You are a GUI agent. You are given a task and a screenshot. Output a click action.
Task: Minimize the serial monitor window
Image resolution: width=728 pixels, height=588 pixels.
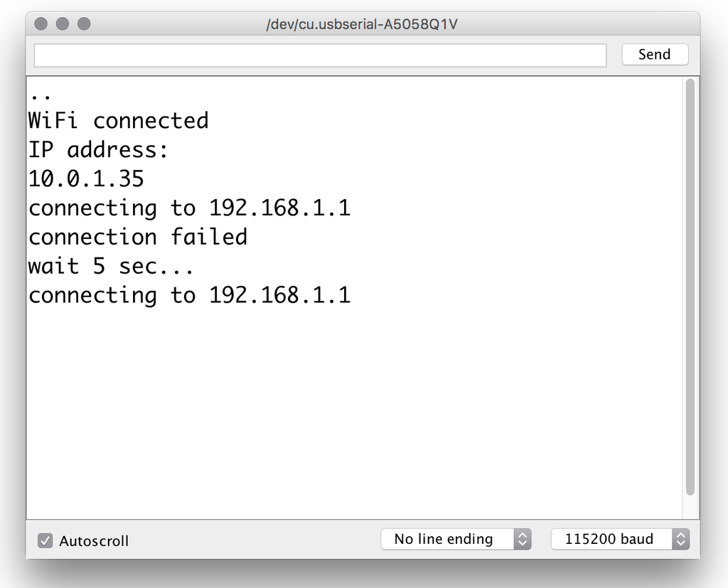63,23
